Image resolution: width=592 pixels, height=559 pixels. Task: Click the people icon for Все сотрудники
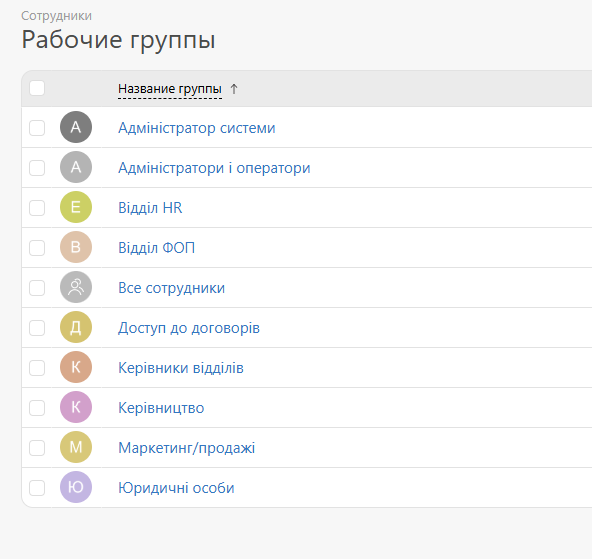[76, 287]
